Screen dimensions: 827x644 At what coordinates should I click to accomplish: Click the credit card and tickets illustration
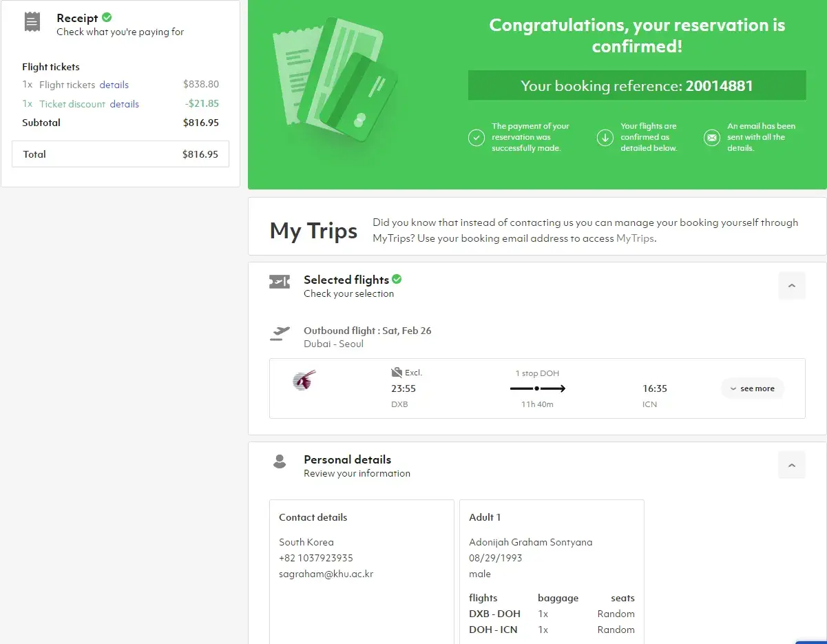[330, 81]
